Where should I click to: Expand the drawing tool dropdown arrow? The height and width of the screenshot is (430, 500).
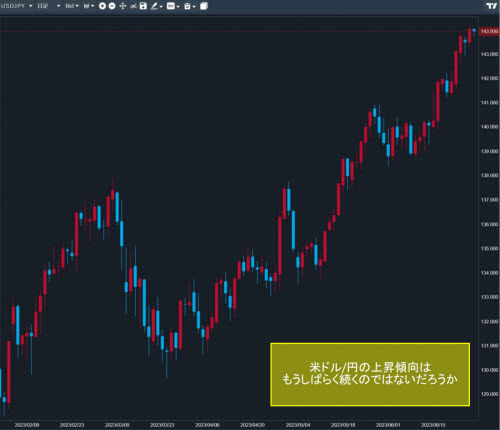(x=161, y=7)
